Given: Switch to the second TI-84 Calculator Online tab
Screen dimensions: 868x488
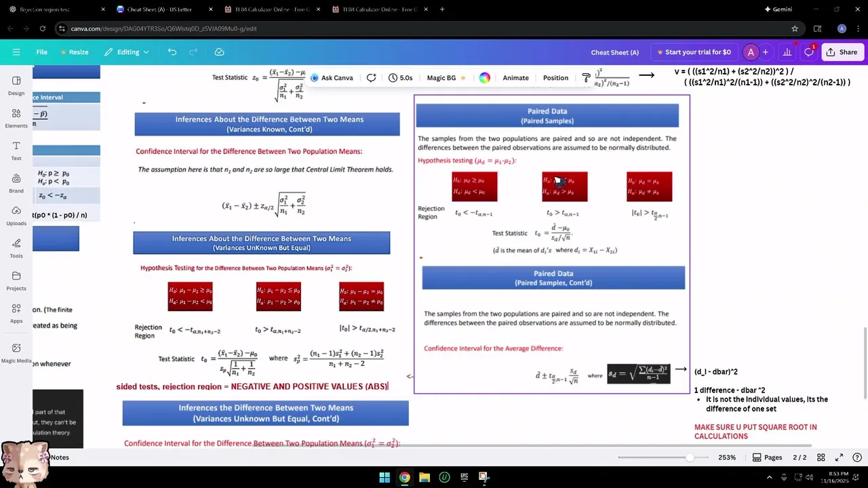Looking at the screenshot, I should (x=379, y=9).
